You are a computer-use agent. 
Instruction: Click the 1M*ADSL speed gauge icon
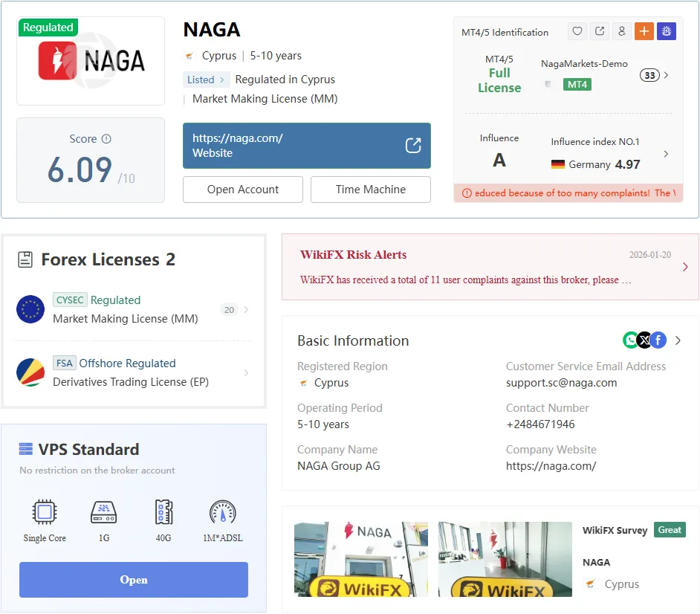[222, 511]
